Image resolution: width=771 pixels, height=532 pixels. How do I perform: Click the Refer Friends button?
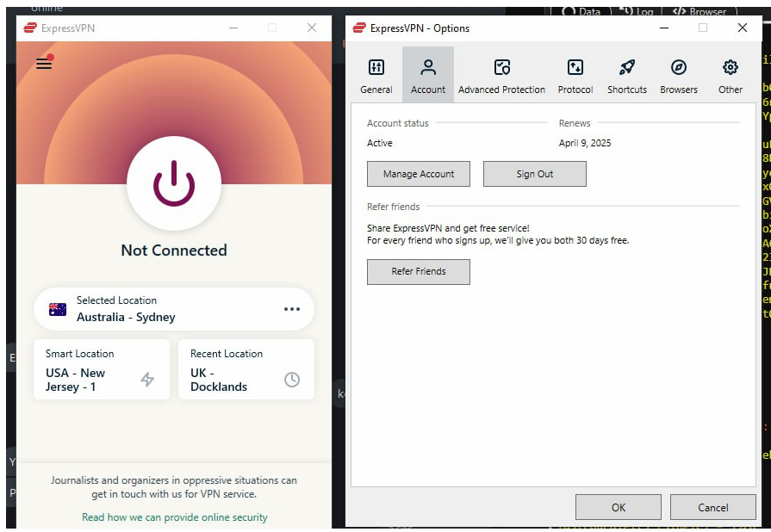419,272
